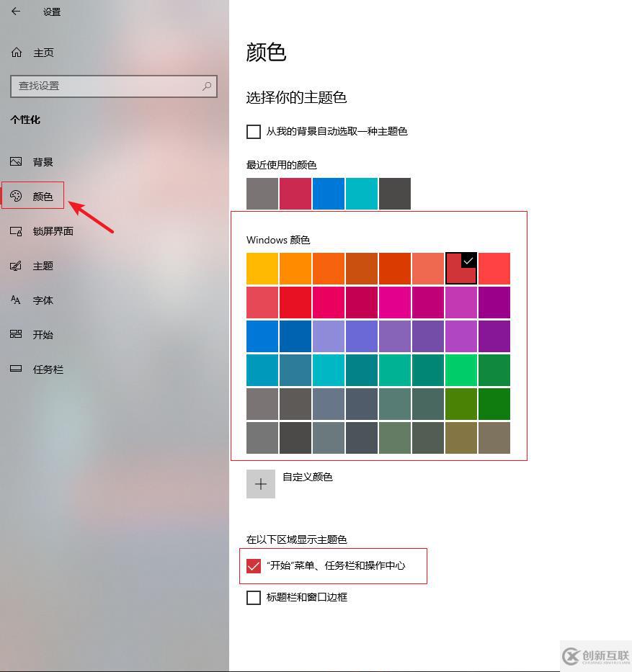Screen dimensions: 632x672
Task: Pick the blue swatch under 最近使用的颜色
Action: tap(328, 193)
